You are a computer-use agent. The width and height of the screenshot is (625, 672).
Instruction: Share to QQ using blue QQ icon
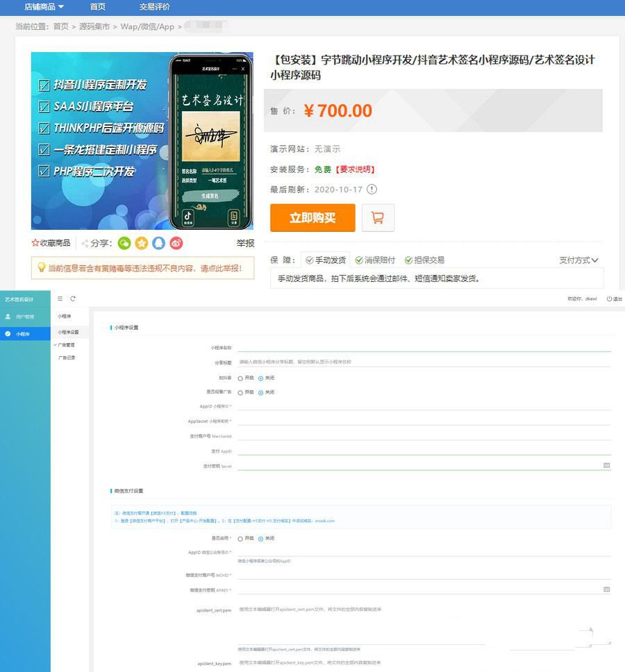pos(158,244)
